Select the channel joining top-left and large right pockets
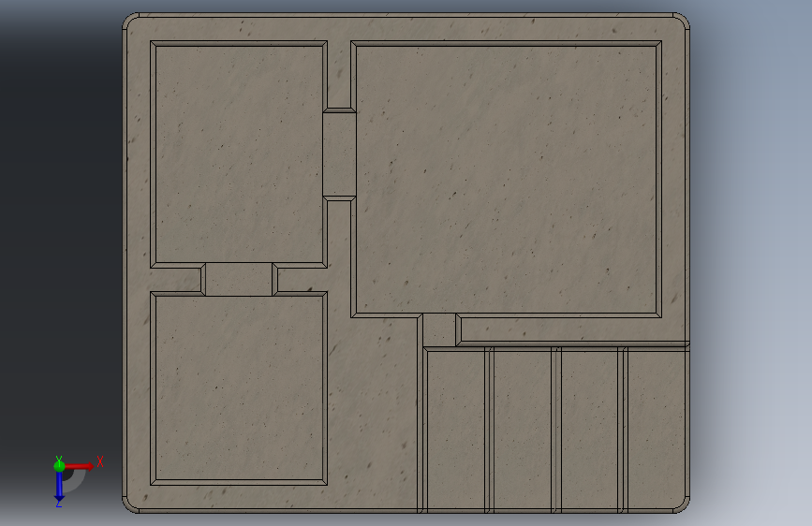Image resolution: width=812 pixels, height=526 pixels. [x=339, y=154]
